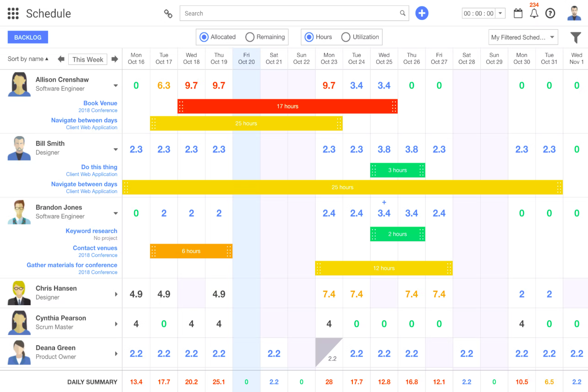Click the plus icon above Brandon's 3.4

(384, 202)
